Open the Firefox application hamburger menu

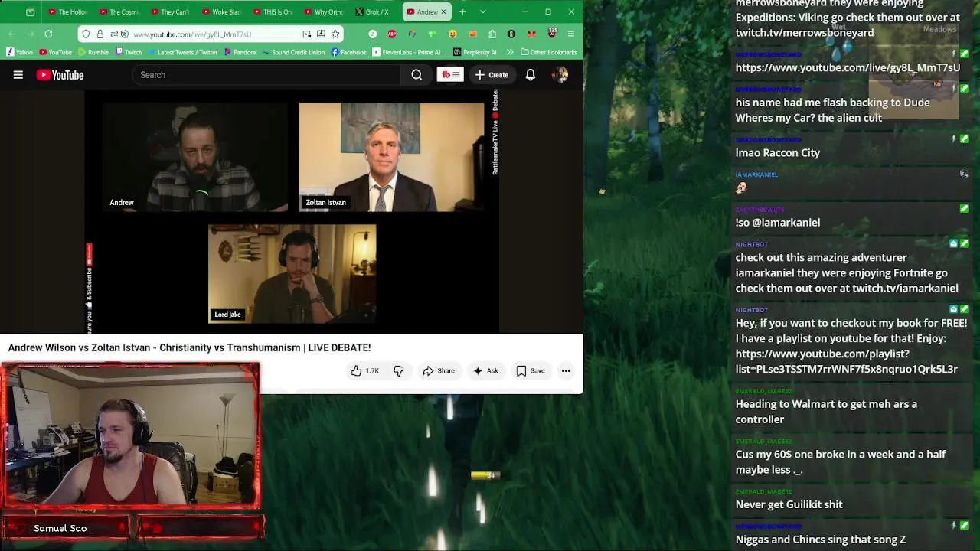[x=571, y=34]
